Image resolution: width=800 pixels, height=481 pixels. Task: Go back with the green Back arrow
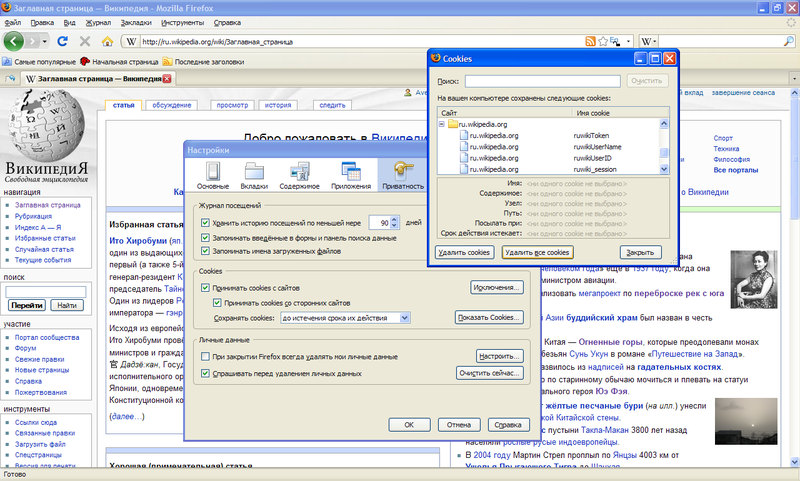point(14,41)
